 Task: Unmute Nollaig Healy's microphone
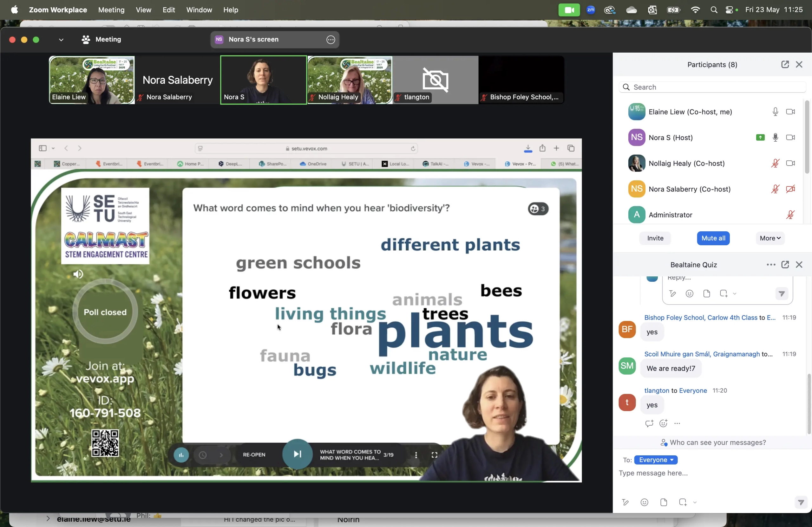tap(775, 163)
